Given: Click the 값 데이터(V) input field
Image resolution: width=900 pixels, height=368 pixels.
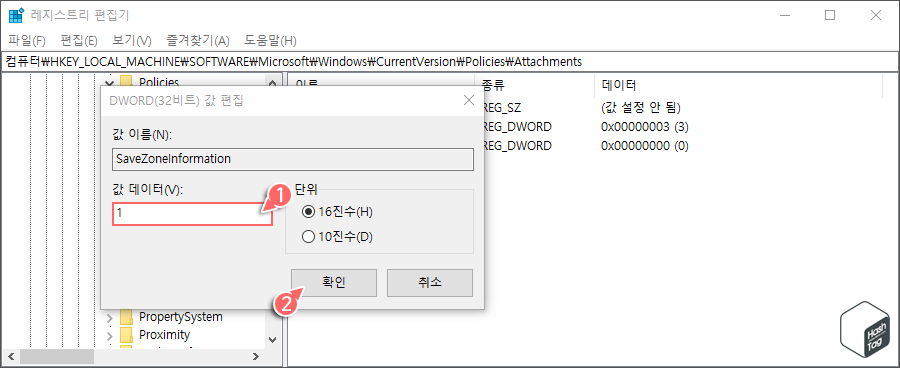Looking at the screenshot, I should click(x=192, y=214).
